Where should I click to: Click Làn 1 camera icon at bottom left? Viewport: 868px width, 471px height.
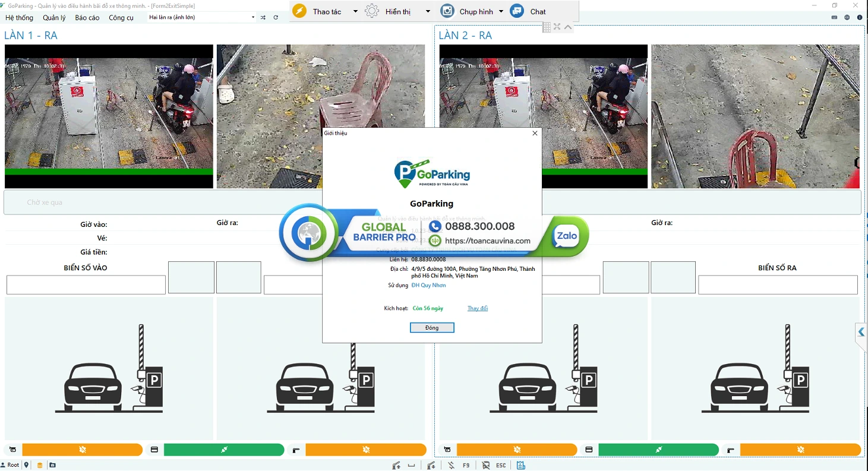[x=12, y=450]
